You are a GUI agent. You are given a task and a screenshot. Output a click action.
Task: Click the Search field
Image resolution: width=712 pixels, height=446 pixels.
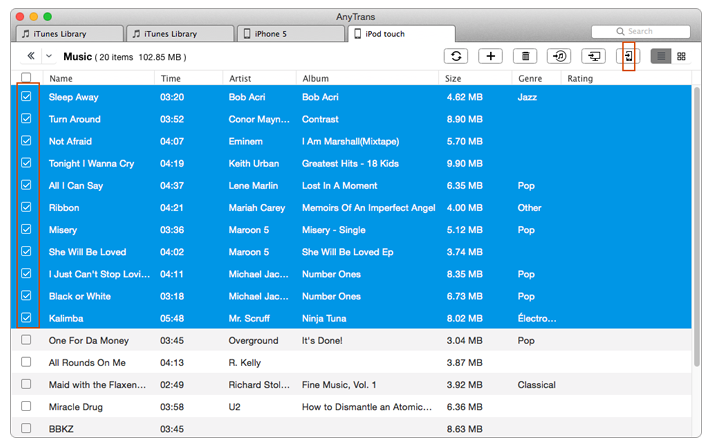pyautogui.click(x=641, y=31)
